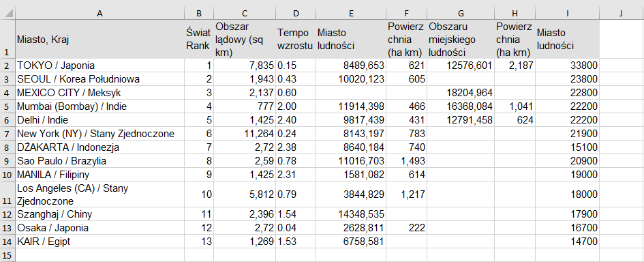
Task: Select row 15 header
Action: 7,255
